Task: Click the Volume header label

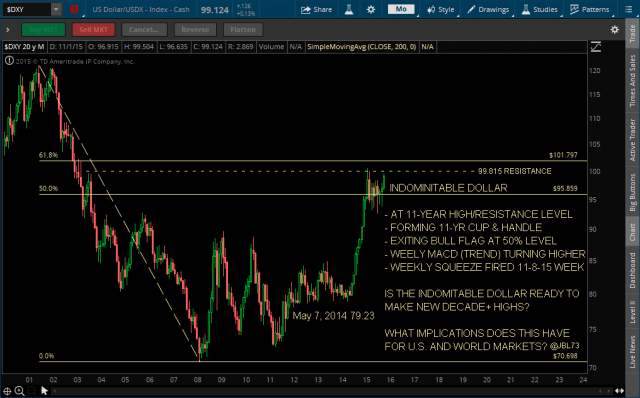Action: tap(271, 47)
